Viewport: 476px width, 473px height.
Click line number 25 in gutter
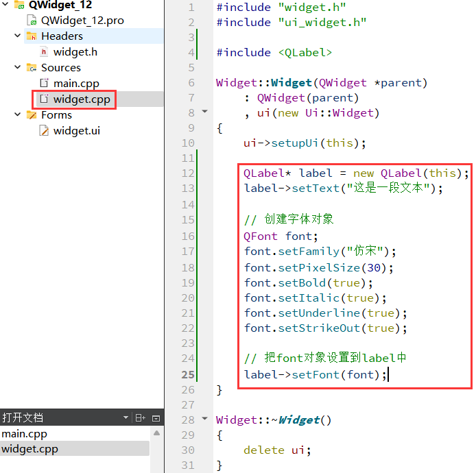coord(188,375)
